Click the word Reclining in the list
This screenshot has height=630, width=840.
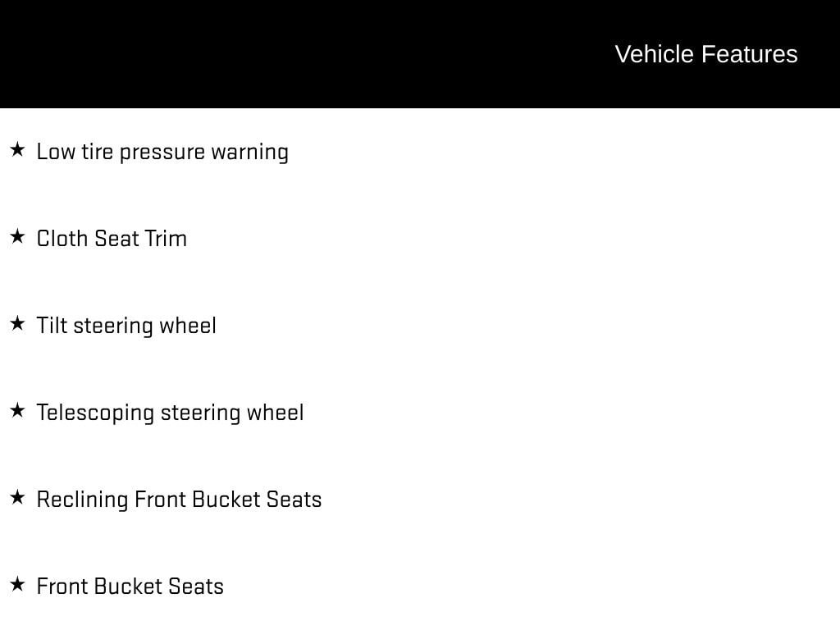click(x=83, y=500)
